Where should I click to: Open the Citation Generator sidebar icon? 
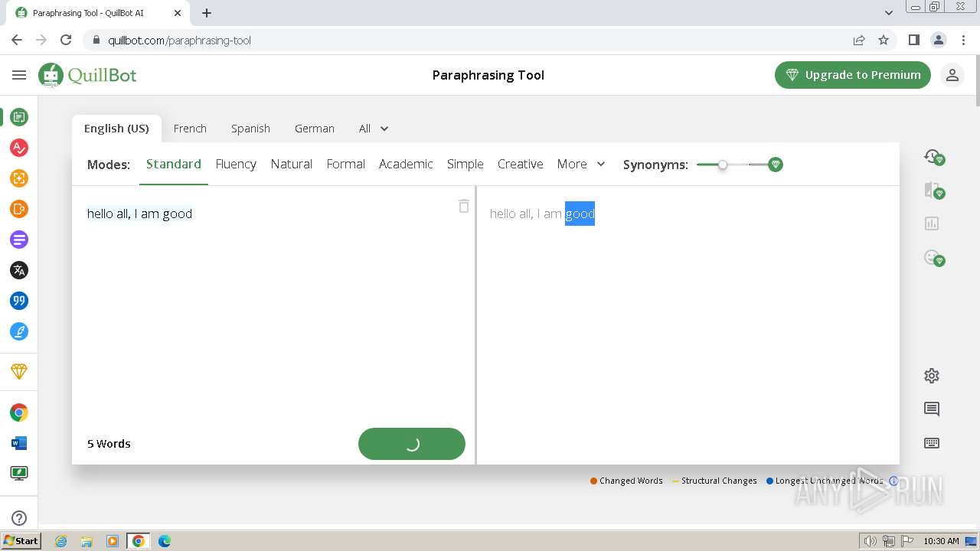click(x=19, y=301)
